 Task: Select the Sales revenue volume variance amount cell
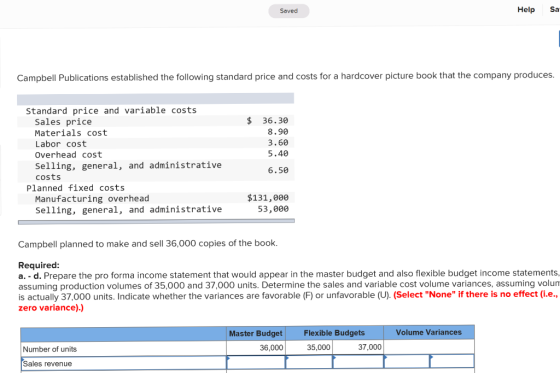(x=407, y=362)
